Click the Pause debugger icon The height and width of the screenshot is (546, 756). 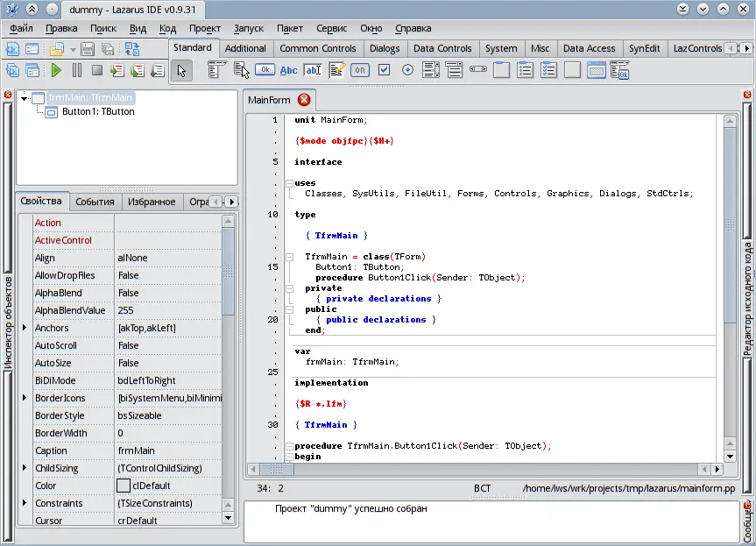tap(77, 70)
